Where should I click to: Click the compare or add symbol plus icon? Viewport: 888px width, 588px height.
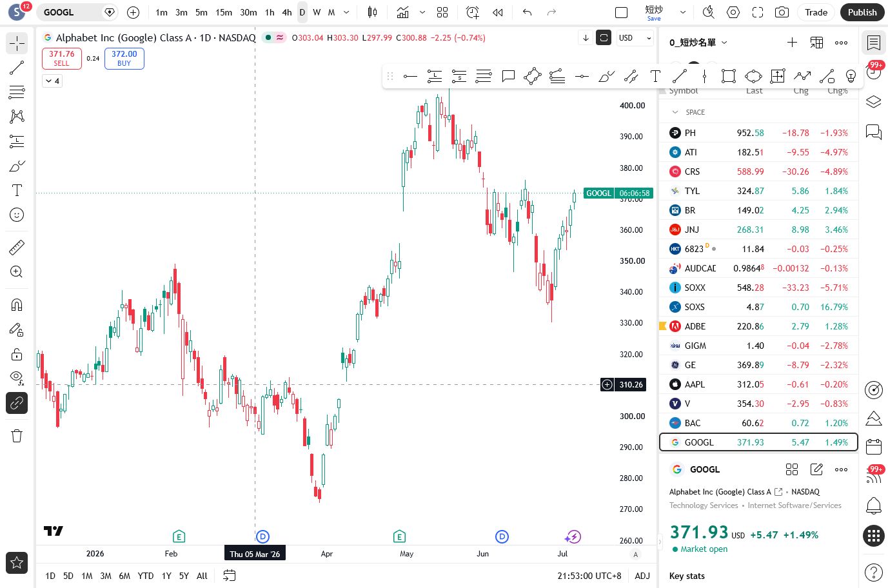tap(133, 12)
